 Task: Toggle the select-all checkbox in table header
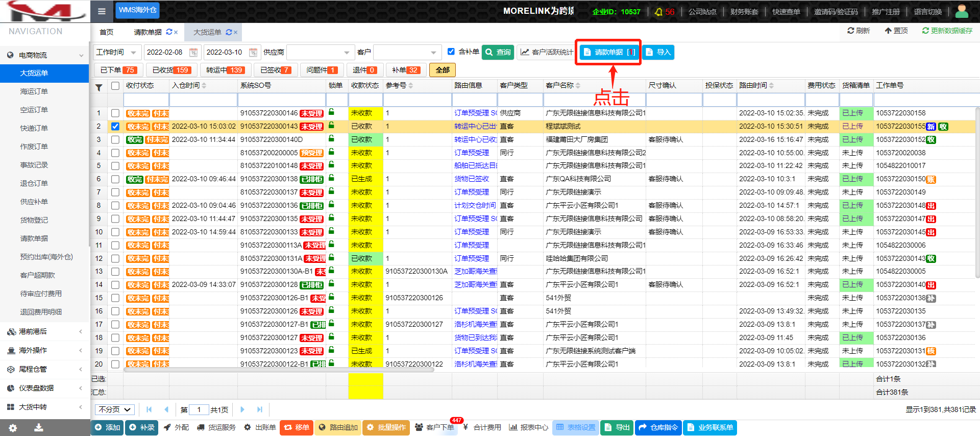coord(115,86)
